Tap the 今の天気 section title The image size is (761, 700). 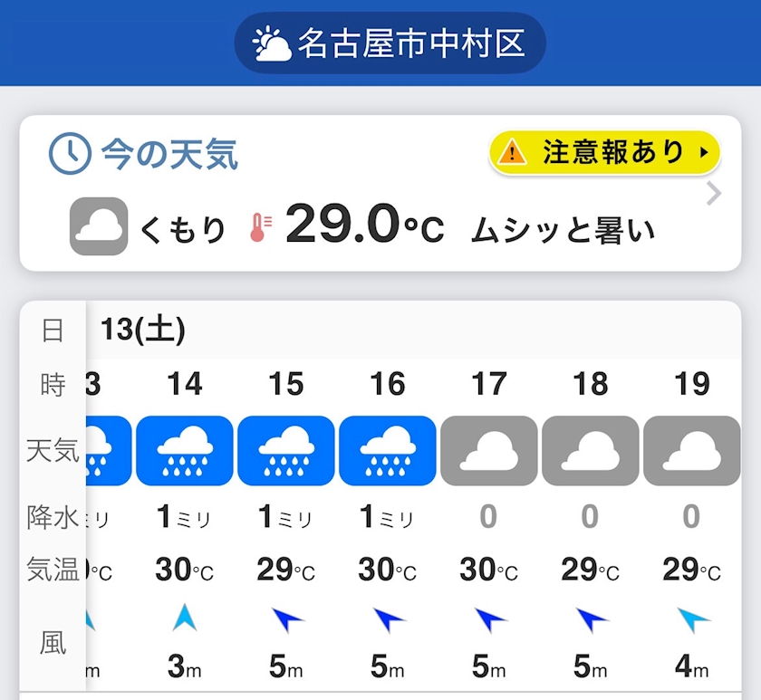click(x=169, y=155)
